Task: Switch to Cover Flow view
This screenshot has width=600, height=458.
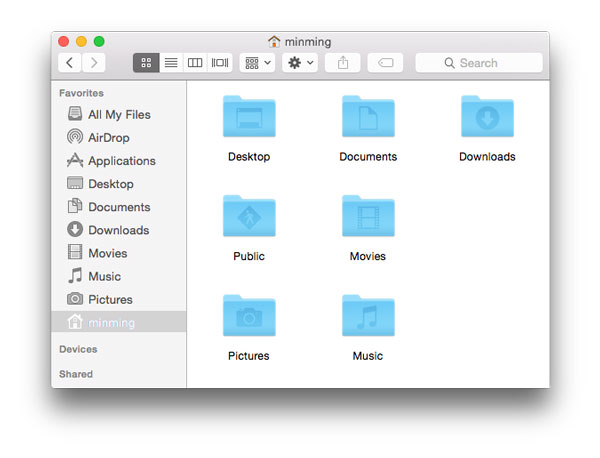Action: [220, 63]
